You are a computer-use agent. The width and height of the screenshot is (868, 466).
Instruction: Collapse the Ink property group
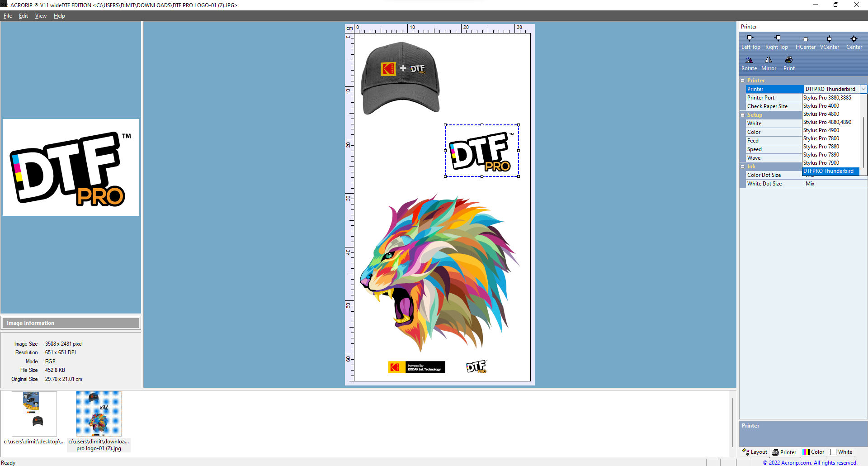click(x=742, y=166)
